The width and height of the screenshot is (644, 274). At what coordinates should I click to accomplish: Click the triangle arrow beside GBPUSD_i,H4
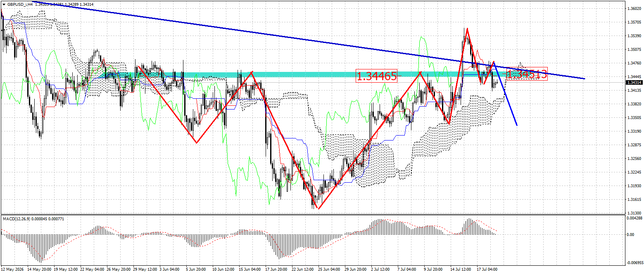[x=4, y=4]
